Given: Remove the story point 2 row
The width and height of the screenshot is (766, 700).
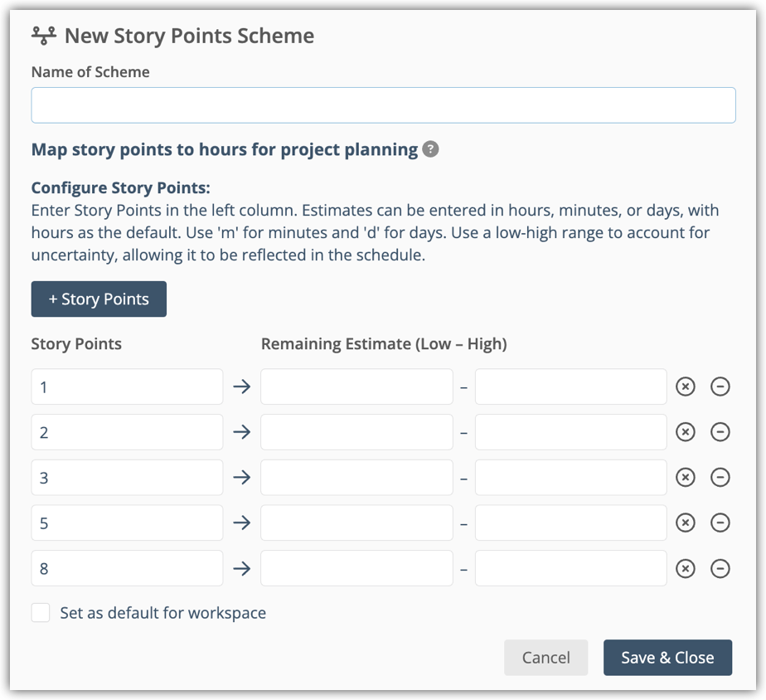Looking at the screenshot, I should [720, 432].
